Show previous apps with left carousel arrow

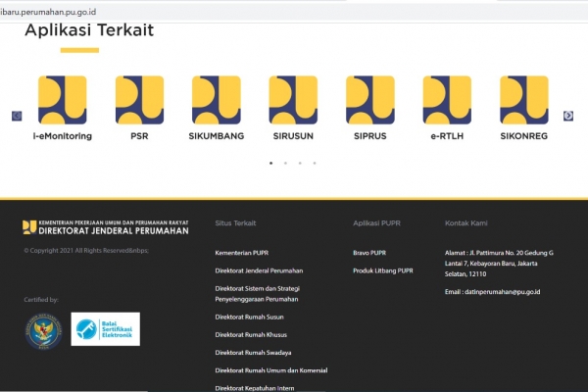(x=17, y=116)
